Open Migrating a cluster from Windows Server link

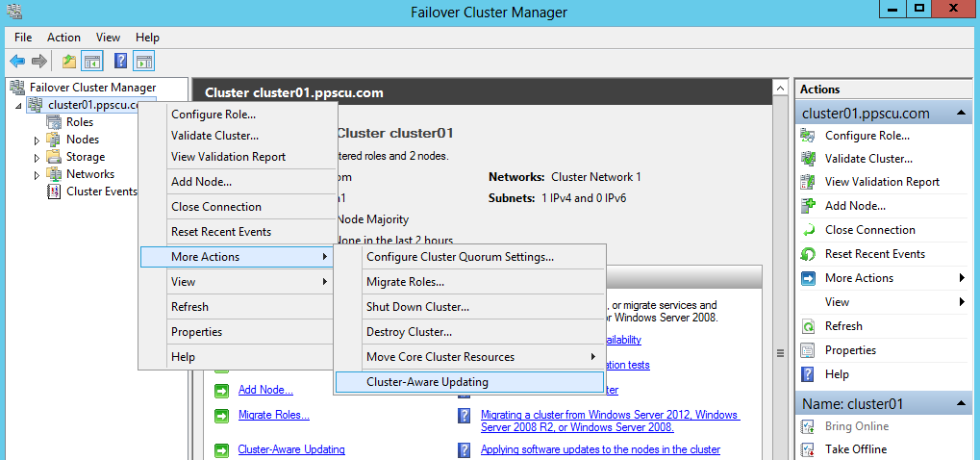click(x=610, y=422)
